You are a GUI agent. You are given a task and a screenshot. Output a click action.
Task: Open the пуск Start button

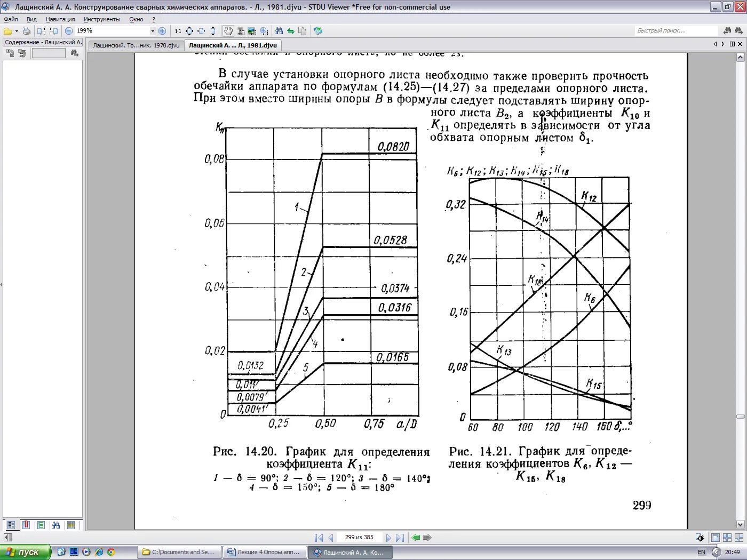[25, 552]
